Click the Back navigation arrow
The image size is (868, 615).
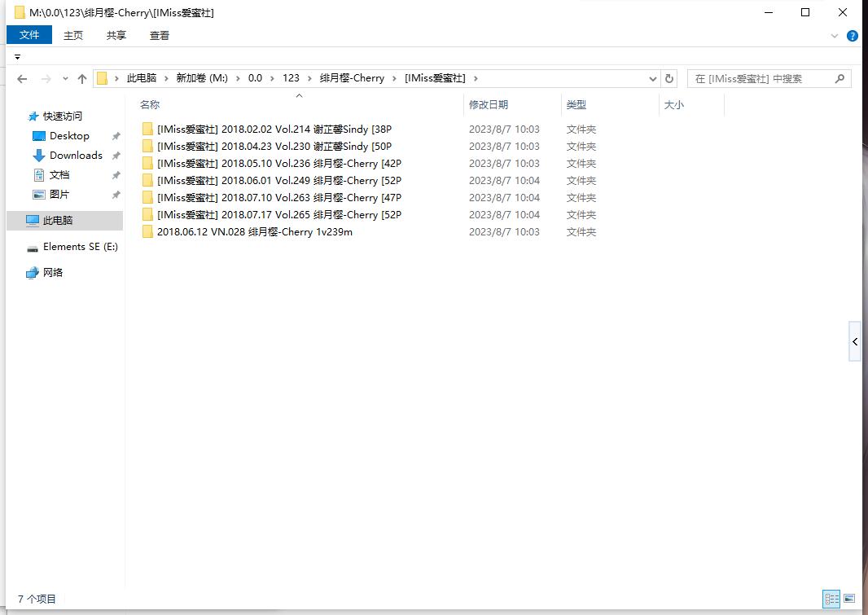pyautogui.click(x=22, y=79)
